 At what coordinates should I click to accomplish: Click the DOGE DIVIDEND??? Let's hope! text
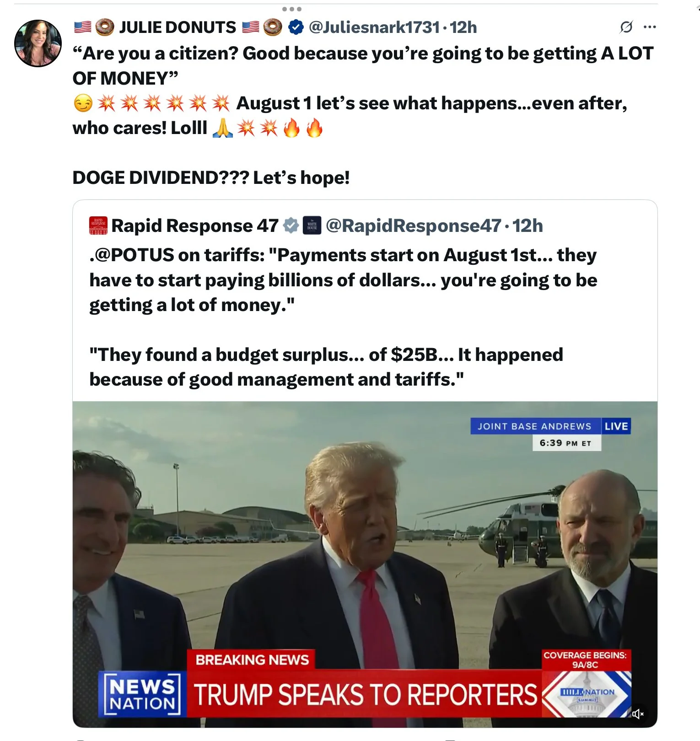(211, 177)
